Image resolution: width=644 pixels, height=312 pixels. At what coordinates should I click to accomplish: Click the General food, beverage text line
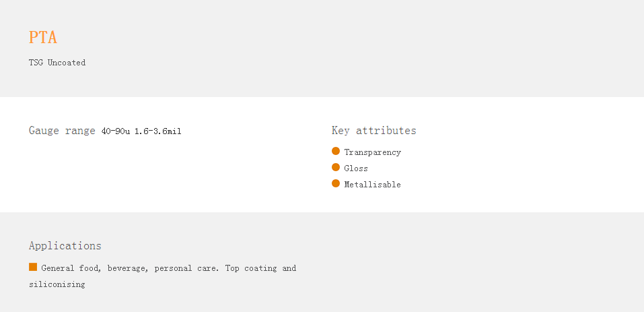coord(169,268)
